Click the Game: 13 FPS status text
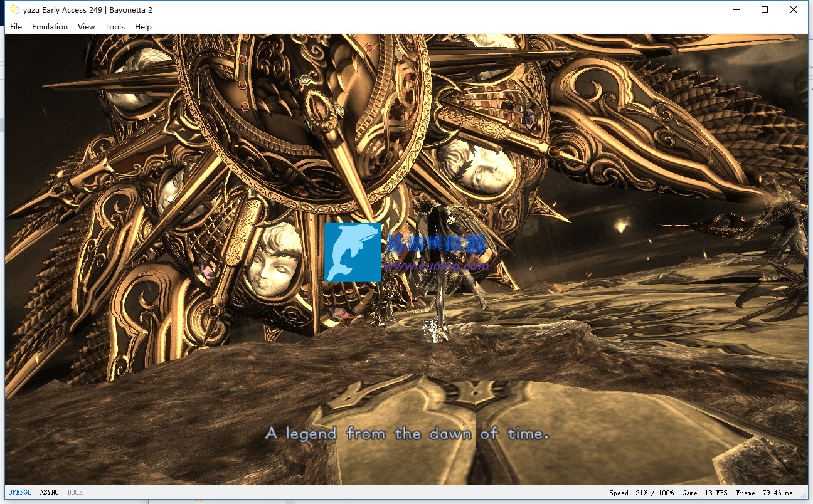The width and height of the screenshot is (813, 504). (705, 493)
